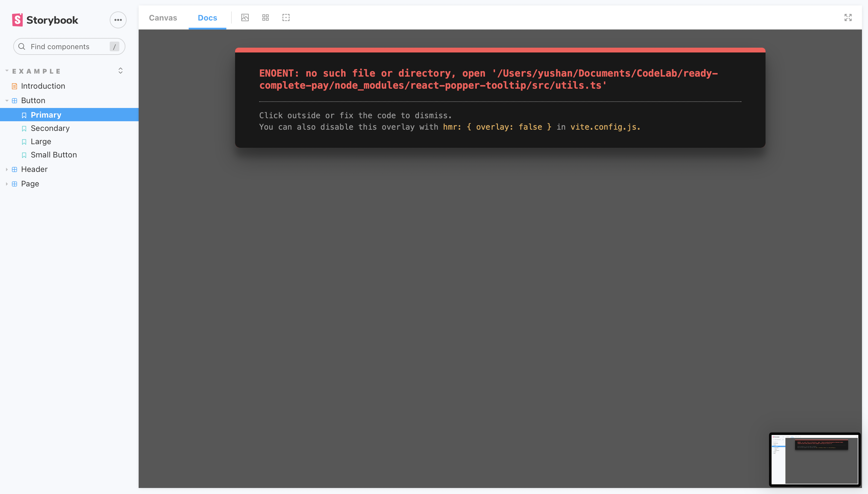This screenshot has height=494, width=868.
Task: Change the preview background via image icon
Action: (x=245, y=17)
